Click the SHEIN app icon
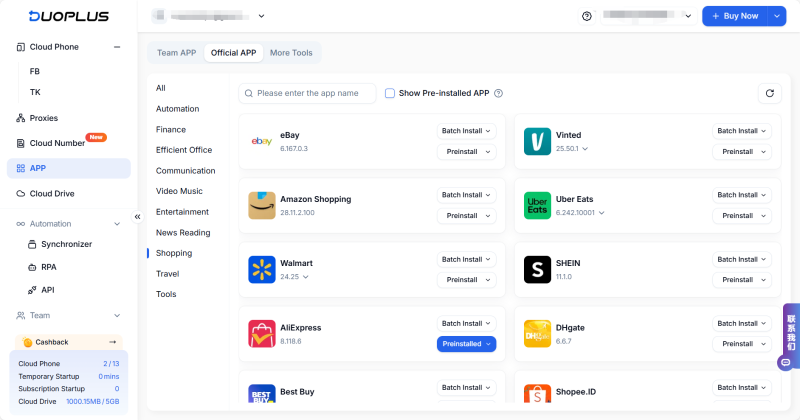Screen dimensions: 800x420 click(x=537, y=269)
